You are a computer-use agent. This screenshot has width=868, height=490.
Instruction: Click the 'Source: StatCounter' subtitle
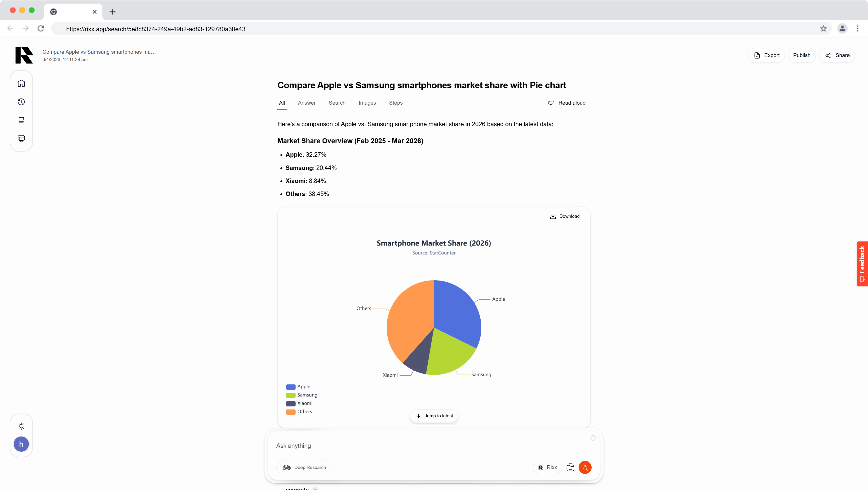434,253
